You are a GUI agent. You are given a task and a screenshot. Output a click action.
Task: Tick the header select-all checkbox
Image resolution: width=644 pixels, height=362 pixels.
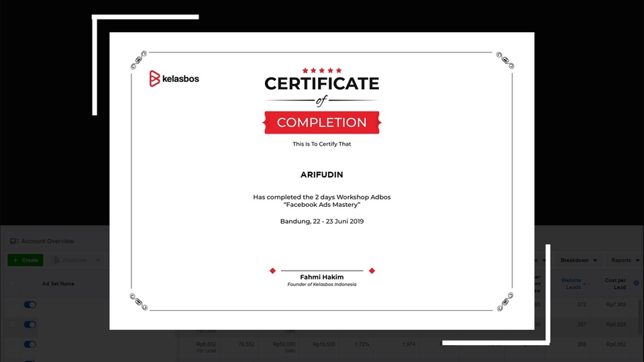[x=12, y=283]
